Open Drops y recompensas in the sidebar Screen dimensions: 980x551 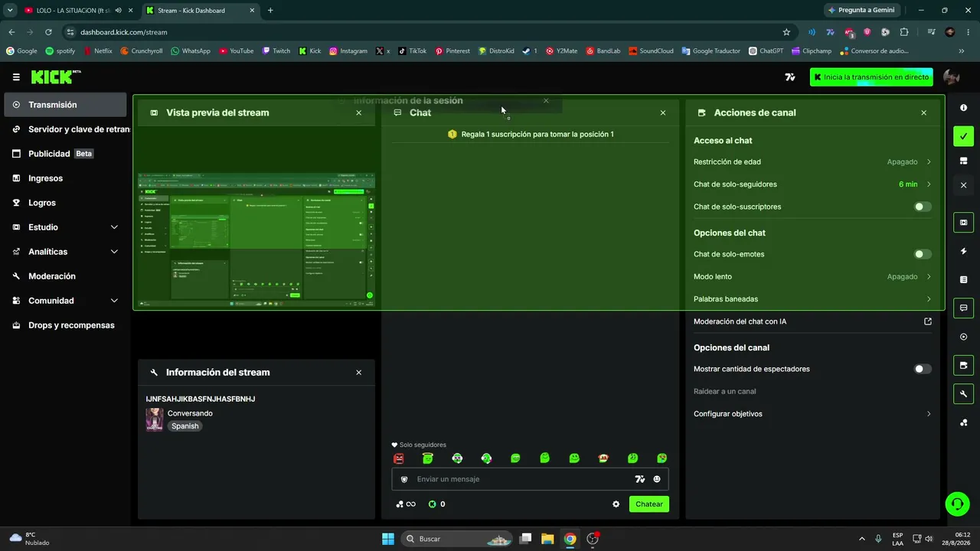[65, 325]
